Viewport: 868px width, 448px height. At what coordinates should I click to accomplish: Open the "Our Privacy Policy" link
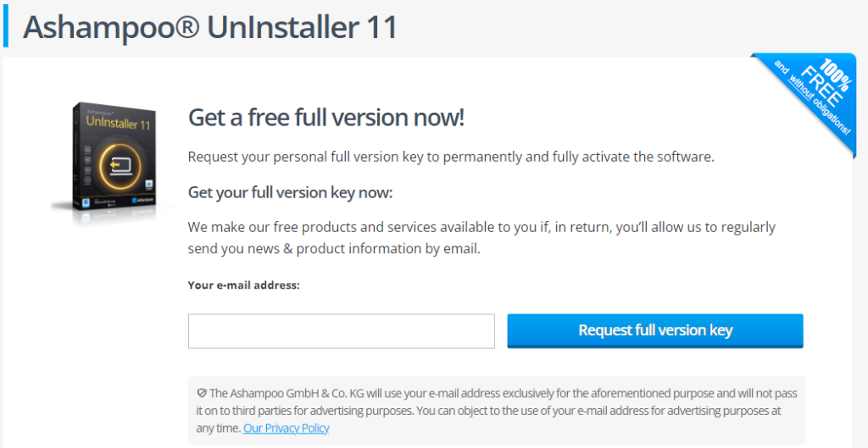point(286,428)
